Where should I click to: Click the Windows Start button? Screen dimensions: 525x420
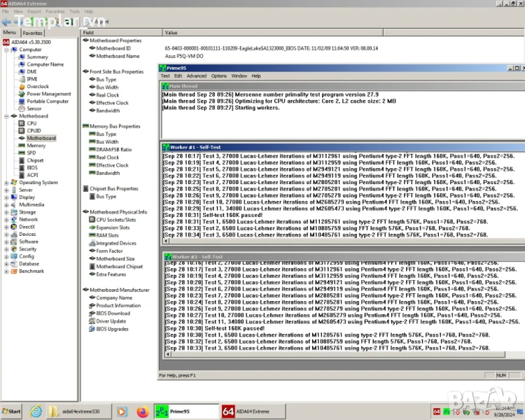tap(12, 412)
